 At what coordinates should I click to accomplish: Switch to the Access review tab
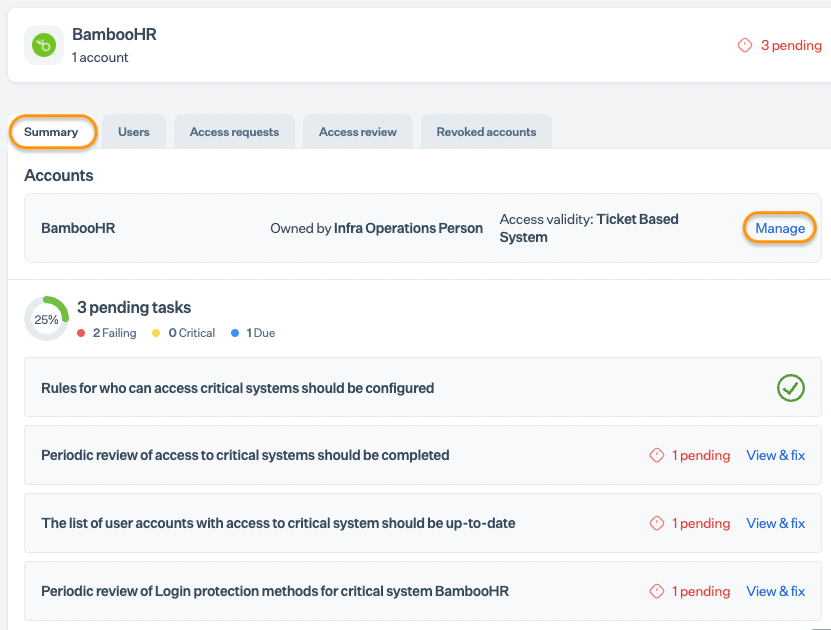[x=358, y=131]
